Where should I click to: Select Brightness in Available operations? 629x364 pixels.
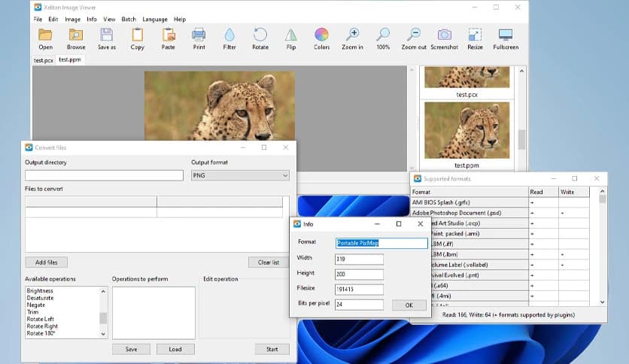point(40,290)
